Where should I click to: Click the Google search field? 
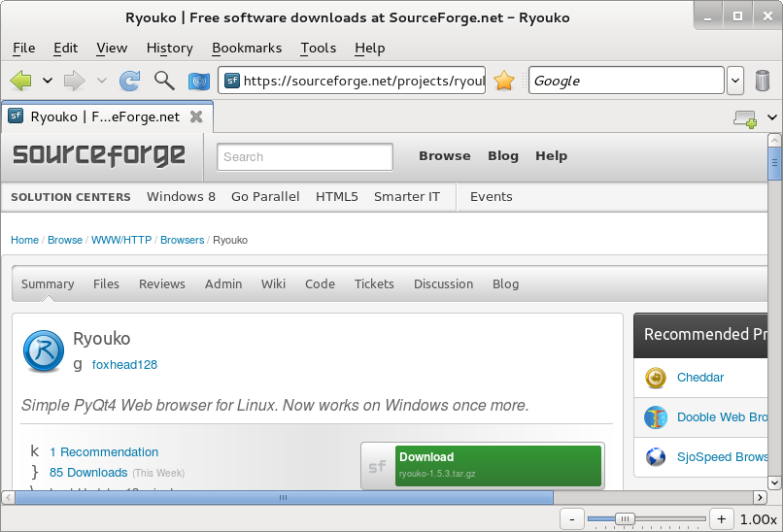[x=627, y=81]
